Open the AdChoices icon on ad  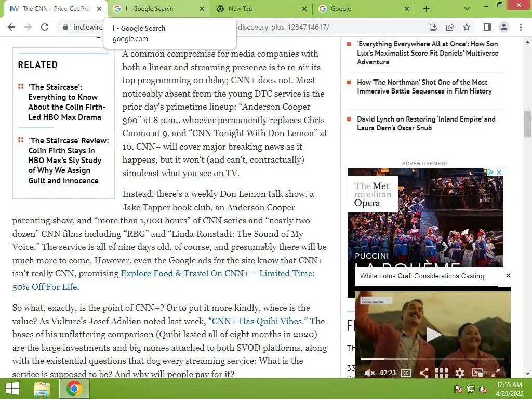click(x=490, y=172)
